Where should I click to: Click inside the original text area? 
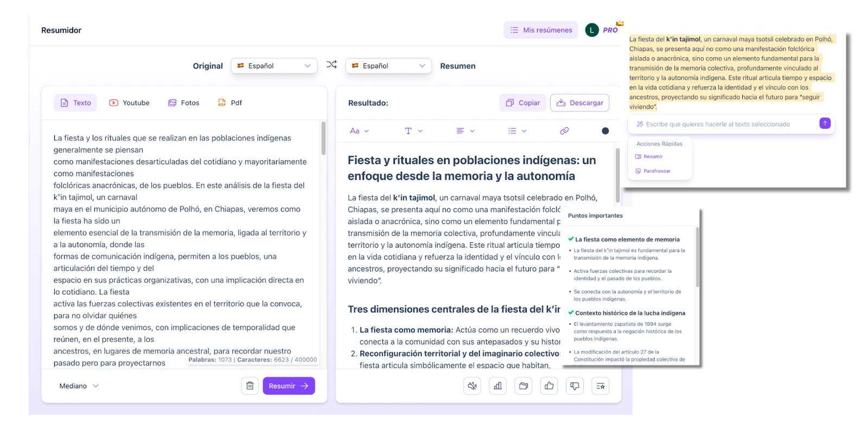pos(182,244)
